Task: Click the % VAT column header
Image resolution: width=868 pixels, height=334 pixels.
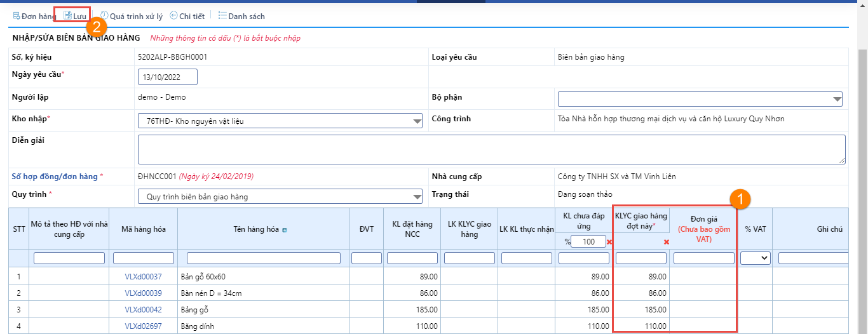Action: click(755, 229)
